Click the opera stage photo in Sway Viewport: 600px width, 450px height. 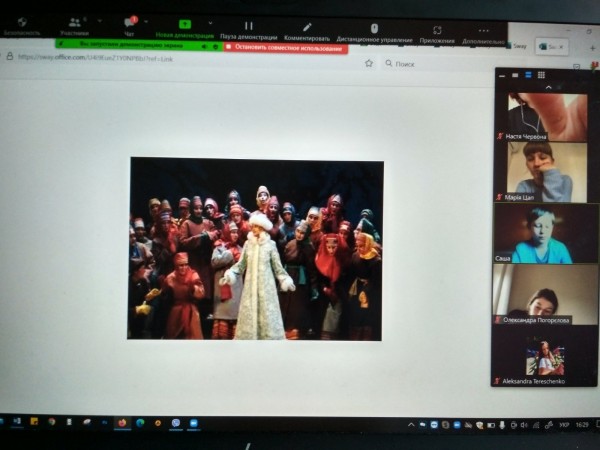point(256,249)
